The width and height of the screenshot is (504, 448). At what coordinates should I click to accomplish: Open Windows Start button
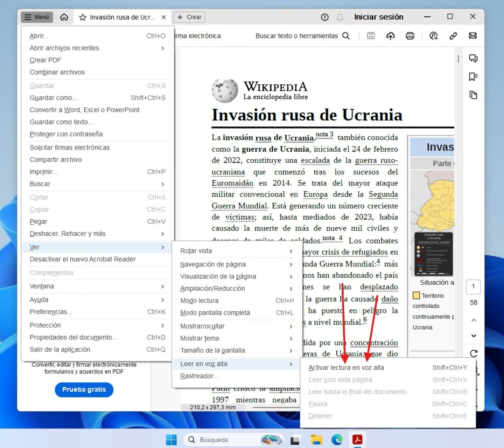(171, 440)
